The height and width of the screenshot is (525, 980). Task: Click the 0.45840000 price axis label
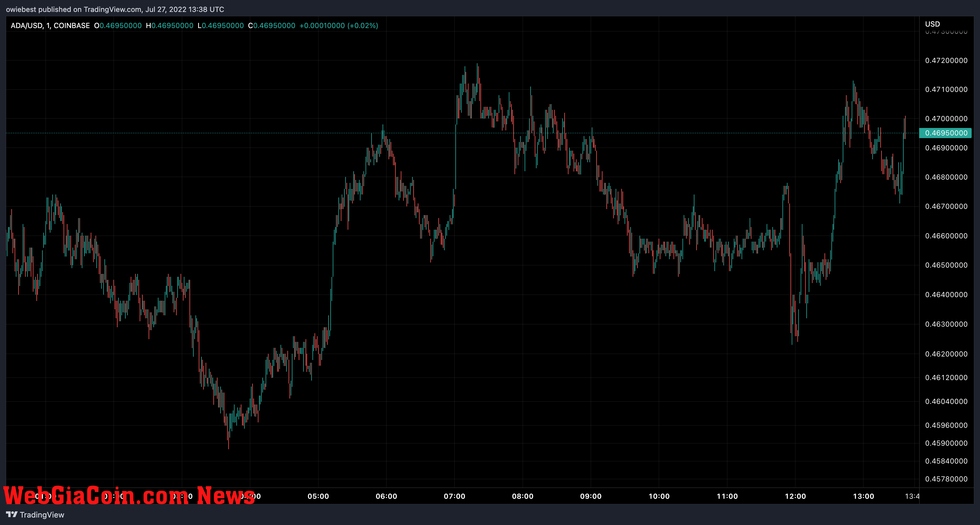(946, 461)
